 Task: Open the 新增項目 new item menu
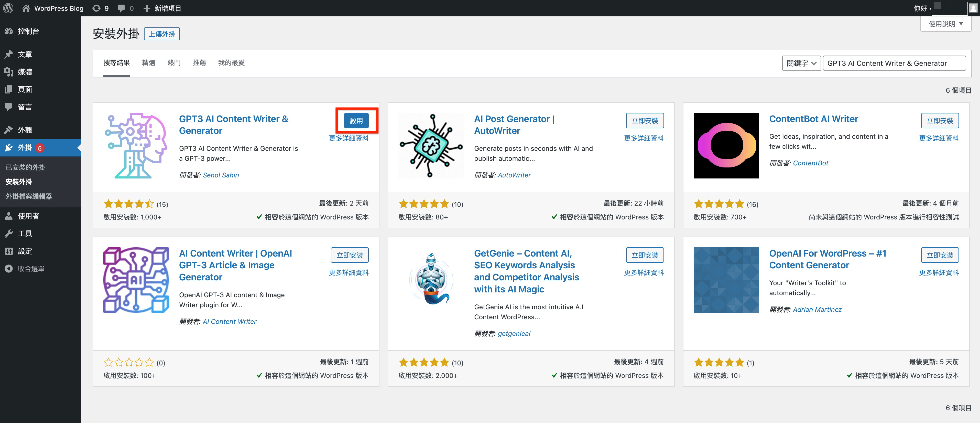pos(162,8)
